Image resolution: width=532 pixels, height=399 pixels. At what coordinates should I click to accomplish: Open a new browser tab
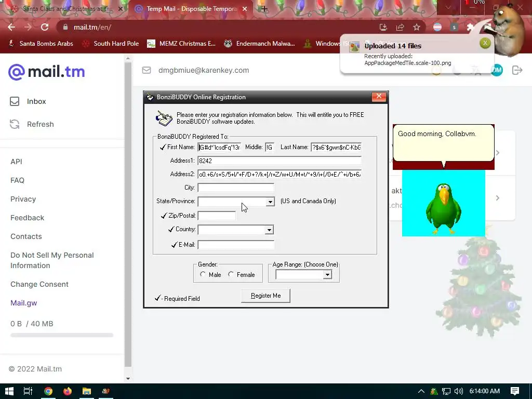tap(264, 9)
